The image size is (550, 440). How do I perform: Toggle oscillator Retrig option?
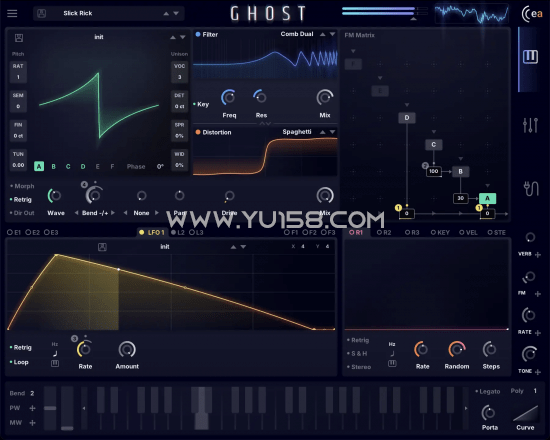(x=21, y=199)
